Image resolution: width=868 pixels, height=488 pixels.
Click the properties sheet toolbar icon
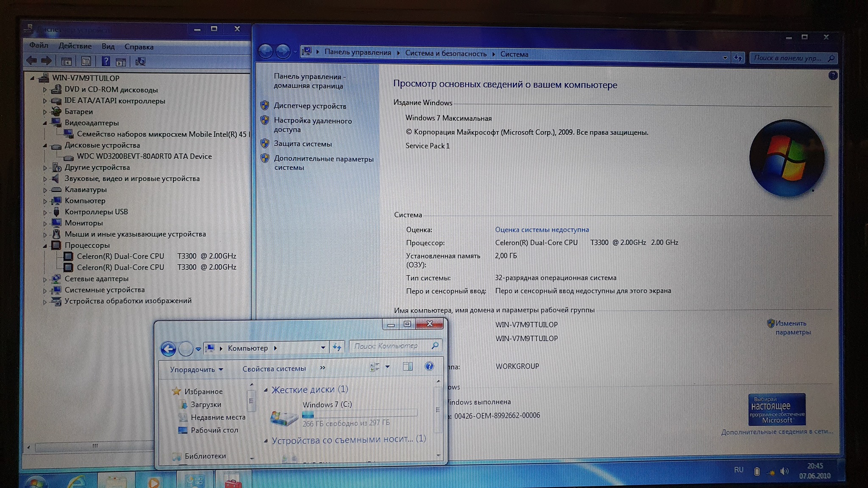tap(86, 61)
